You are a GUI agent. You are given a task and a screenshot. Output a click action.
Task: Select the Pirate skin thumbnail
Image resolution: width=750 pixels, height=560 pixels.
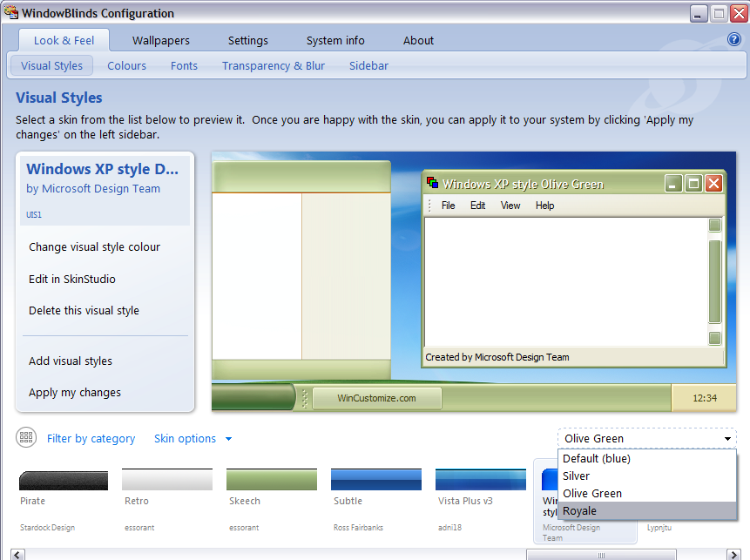[x=63, y=480]
